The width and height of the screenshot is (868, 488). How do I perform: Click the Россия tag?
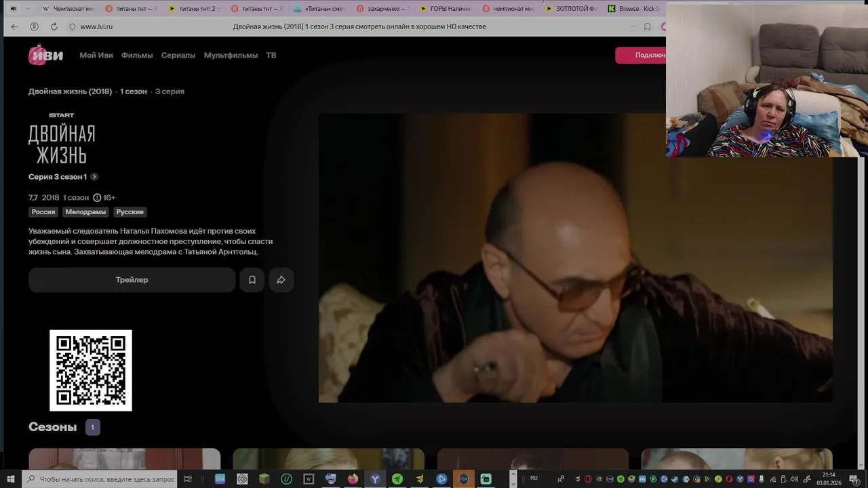[x=43, y=212]
